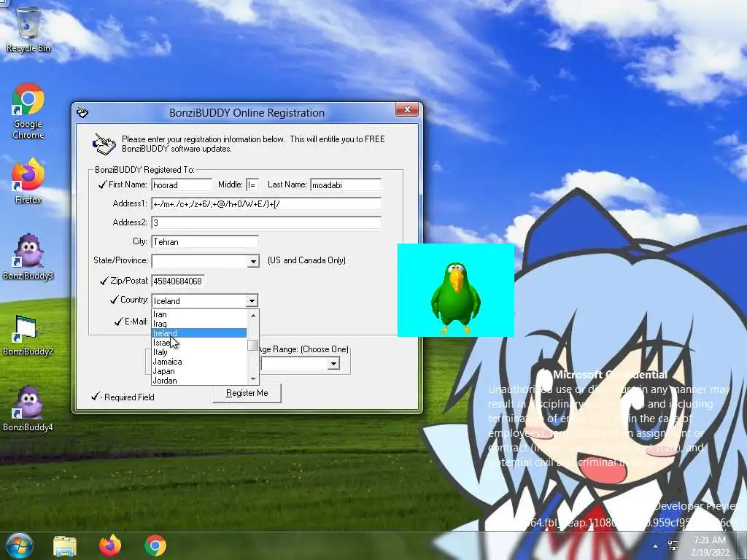Open the BonziBuddy2 desktop shortcut

28,335
